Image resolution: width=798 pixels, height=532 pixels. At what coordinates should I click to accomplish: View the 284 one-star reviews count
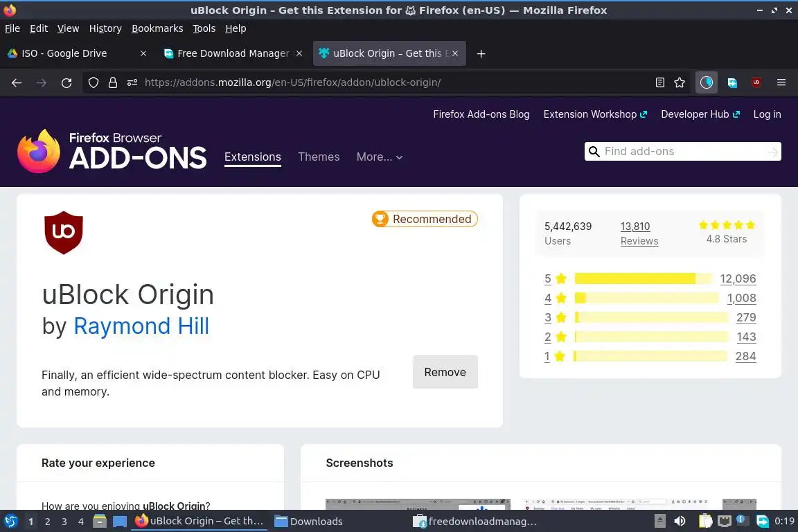(x=745, y=356)
